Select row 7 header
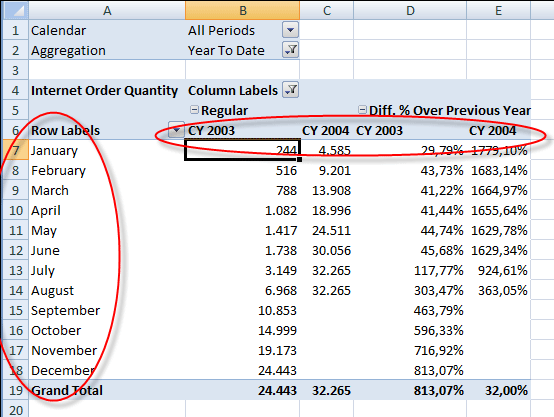The width and height of the screenshot is (554, 417). point(16,150)
